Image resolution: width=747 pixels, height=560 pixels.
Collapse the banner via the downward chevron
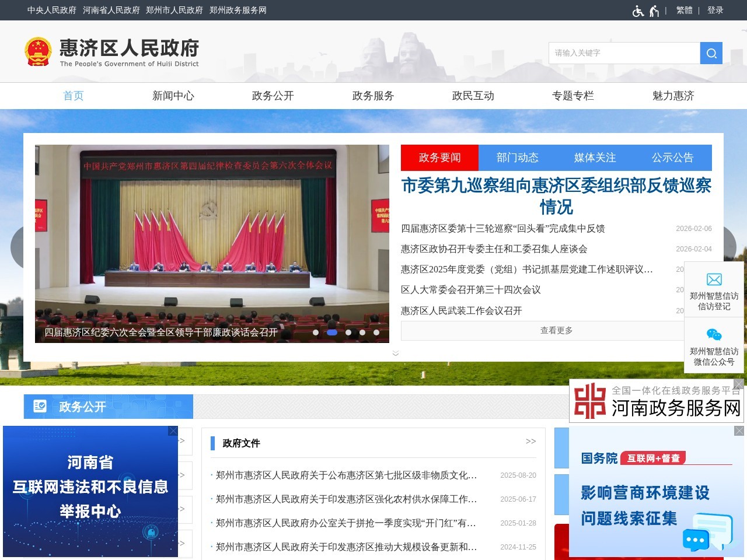point(396,353)
